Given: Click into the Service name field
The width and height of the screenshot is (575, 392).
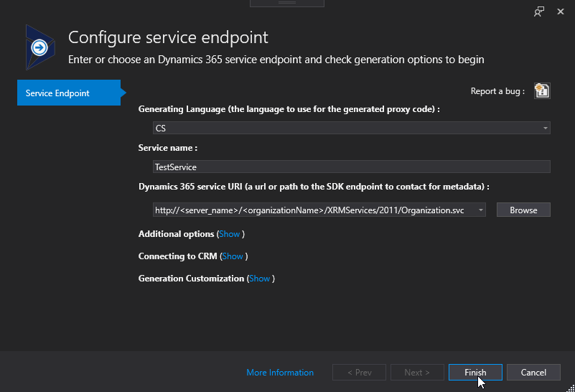Looking at the screenshot, I should pos(351,167).
